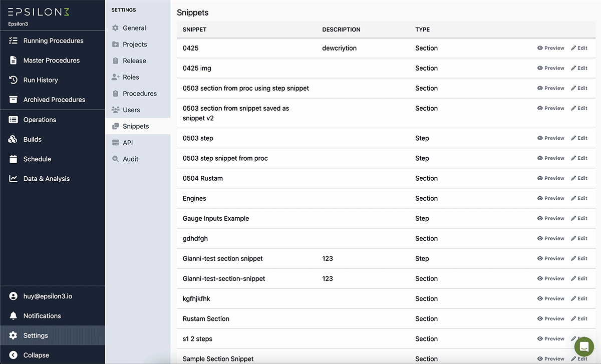Click the pencil icon for gdhdfgh

573,238
